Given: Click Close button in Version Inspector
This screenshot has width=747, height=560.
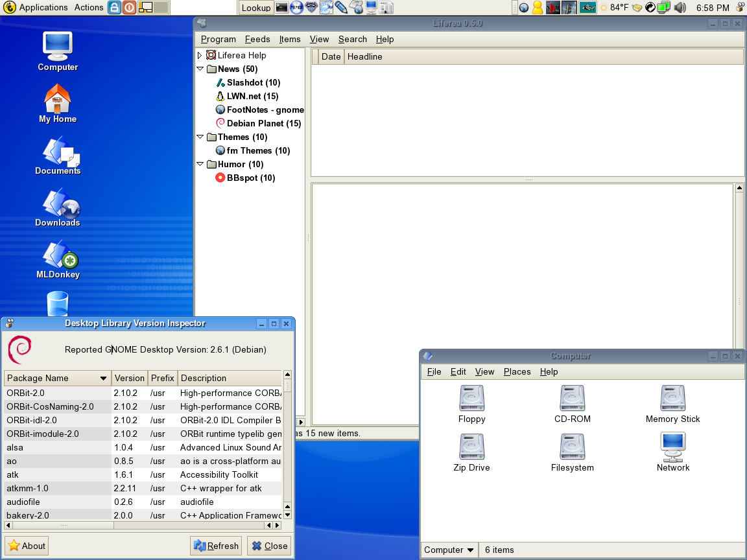Looking at the screenshot, I should (269, 546).
